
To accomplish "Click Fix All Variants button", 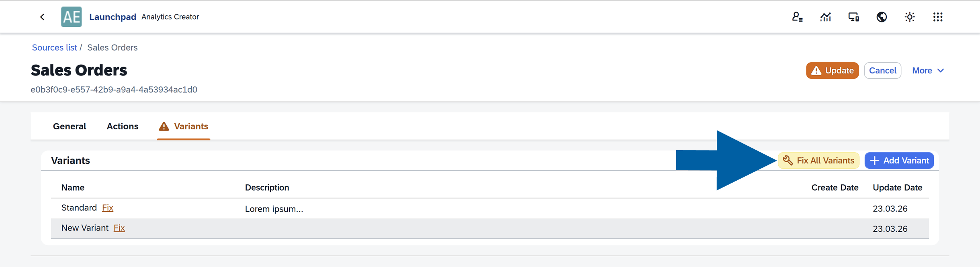I will (818, 161).
